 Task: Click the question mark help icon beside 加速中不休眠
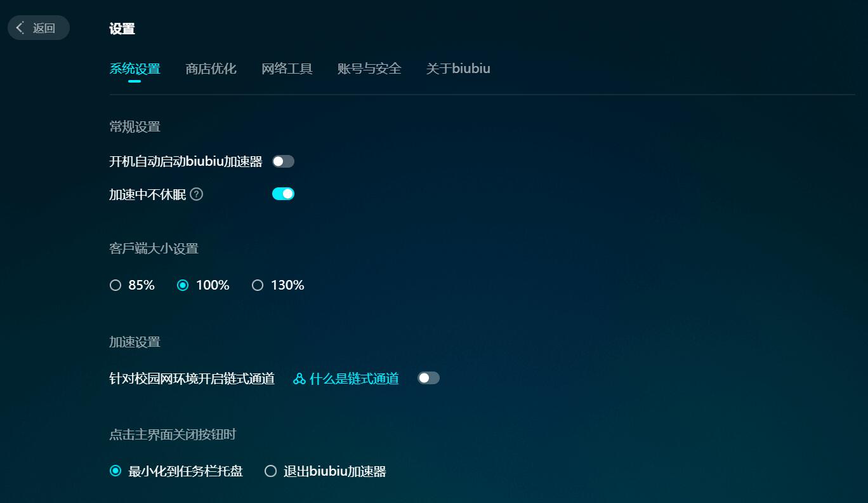tap(197, 194)
